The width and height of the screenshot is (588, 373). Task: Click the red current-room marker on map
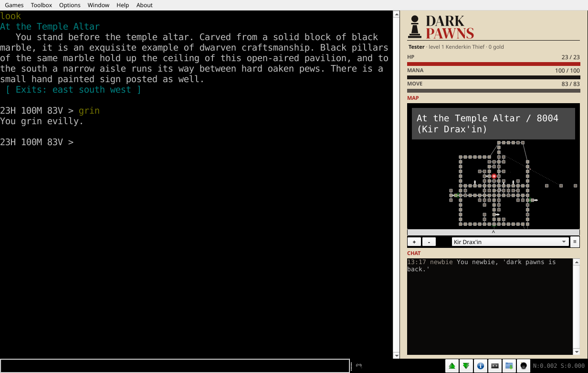[494, 176]
